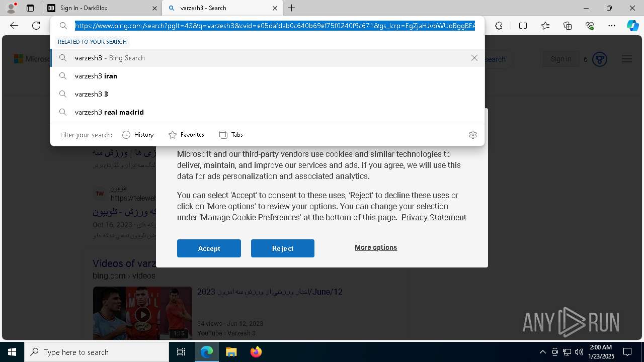The width and height of the screenshot is (644, 362).
Task: Close the Sign In - DarkBlox tab
Action: 154,8
